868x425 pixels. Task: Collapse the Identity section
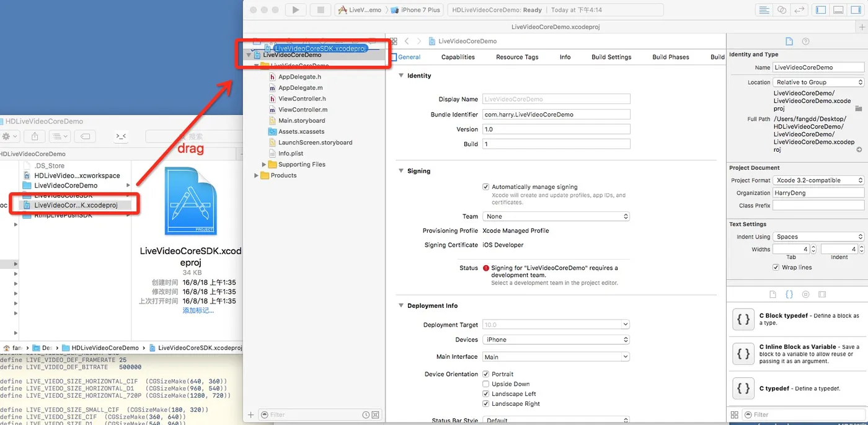pyautogui.click(x=401, y=76)
